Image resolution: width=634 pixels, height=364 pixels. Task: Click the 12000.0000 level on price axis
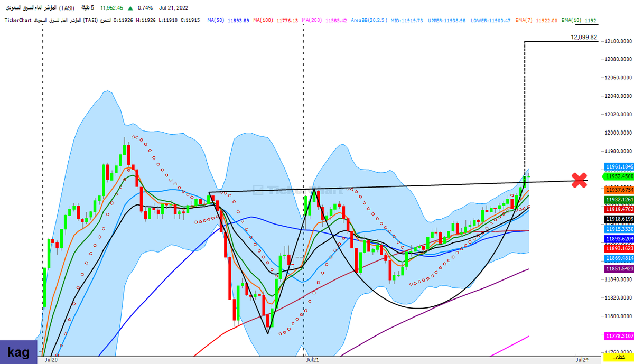(x=618, y=133)
